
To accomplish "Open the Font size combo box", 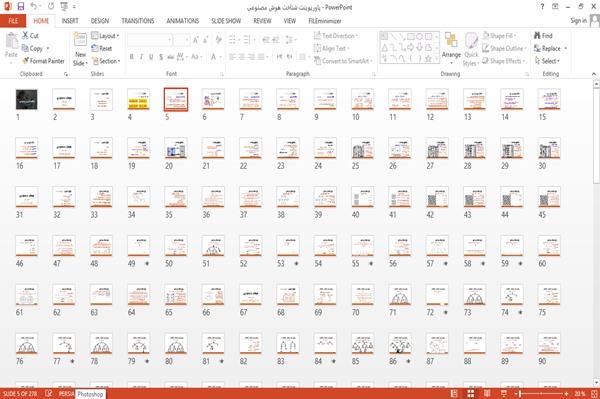I will click(x=181, y=39).
